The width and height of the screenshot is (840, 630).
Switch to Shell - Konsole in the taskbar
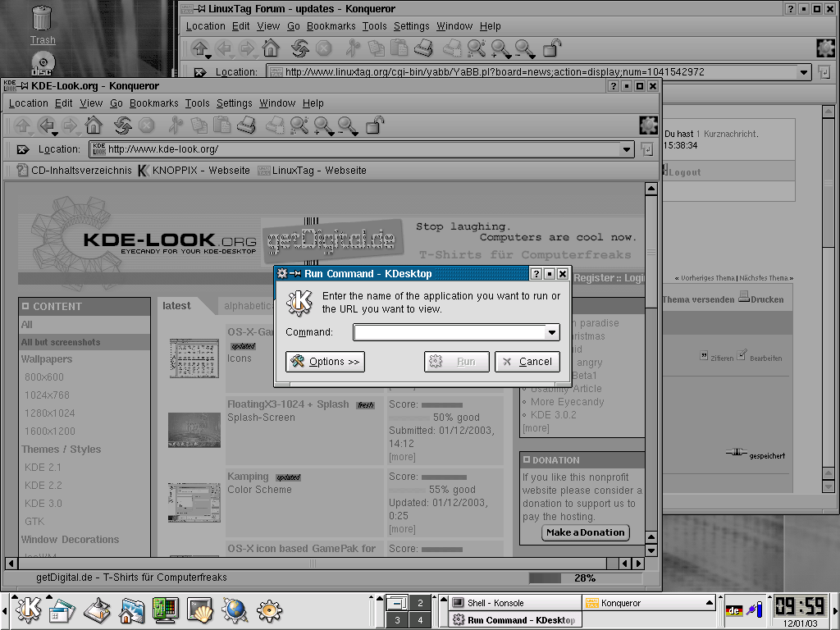[515, 603]
